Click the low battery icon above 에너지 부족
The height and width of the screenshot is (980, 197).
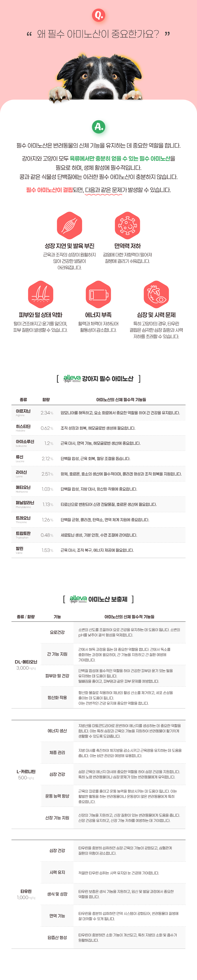pos(98,294)
